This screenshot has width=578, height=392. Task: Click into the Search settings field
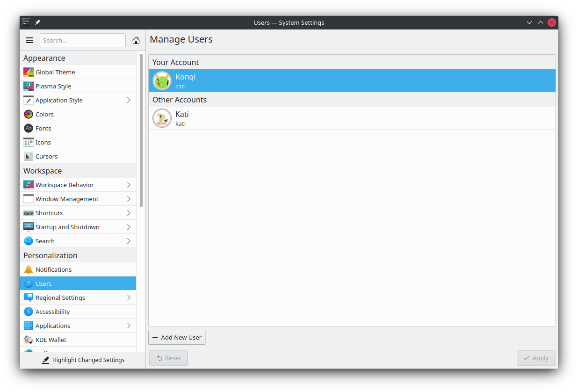(83, 40)
